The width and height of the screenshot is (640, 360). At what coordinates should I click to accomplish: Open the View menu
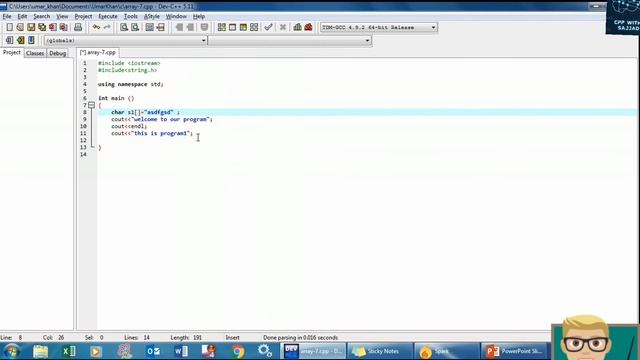62,16
